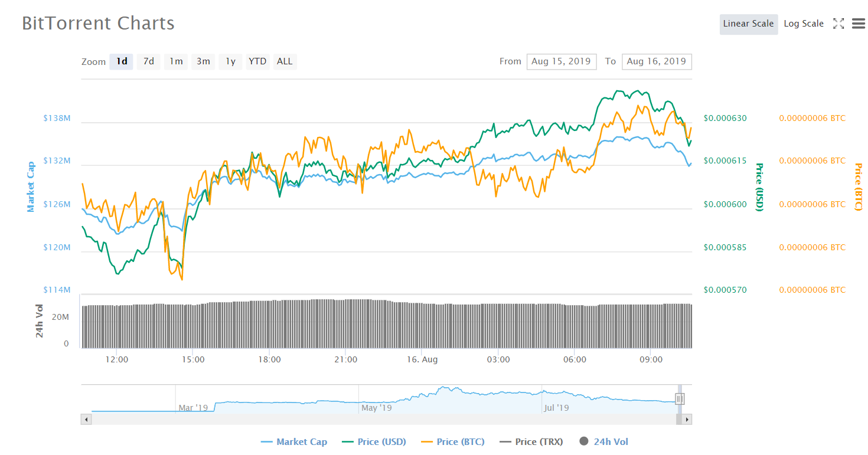
Task: Click the 18:00 time axis label
Action: point(269,359)
